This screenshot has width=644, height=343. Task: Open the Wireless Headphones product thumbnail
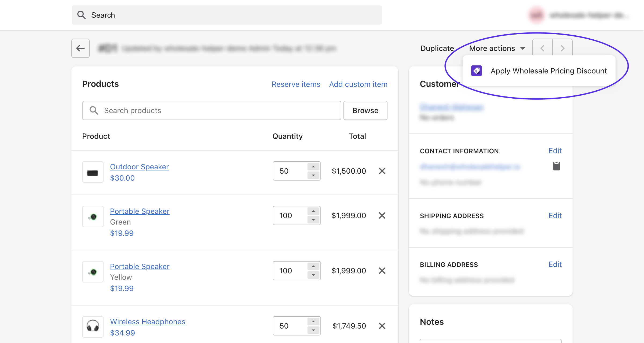93,327
